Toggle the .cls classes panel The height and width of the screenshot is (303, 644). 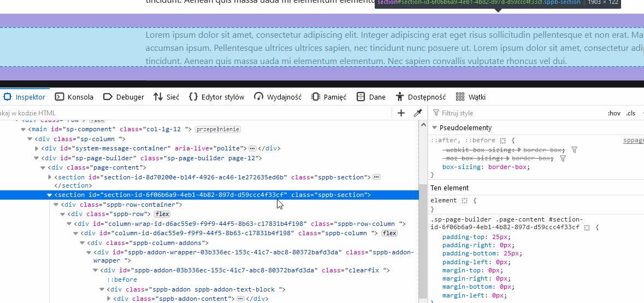(631, 113)
